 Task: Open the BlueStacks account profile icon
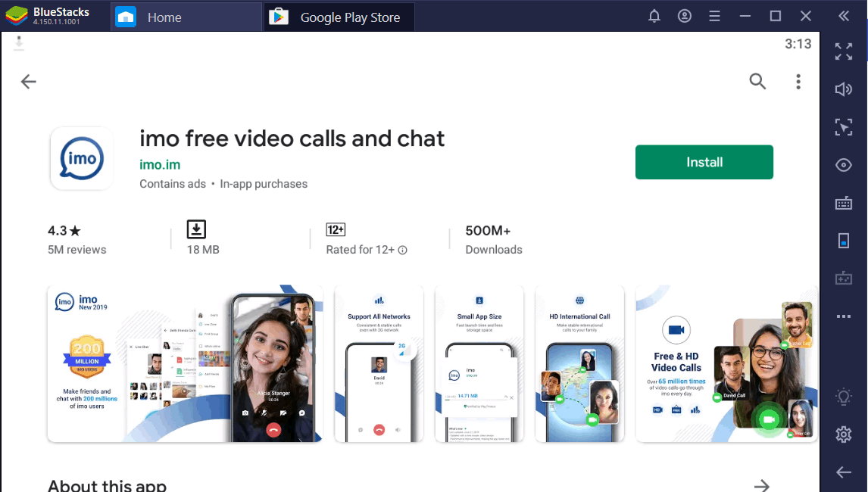[685, 16]
